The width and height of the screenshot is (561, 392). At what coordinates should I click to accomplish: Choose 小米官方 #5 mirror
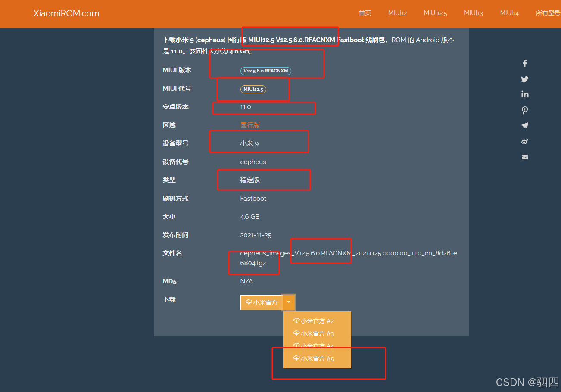tap(317, 358)
